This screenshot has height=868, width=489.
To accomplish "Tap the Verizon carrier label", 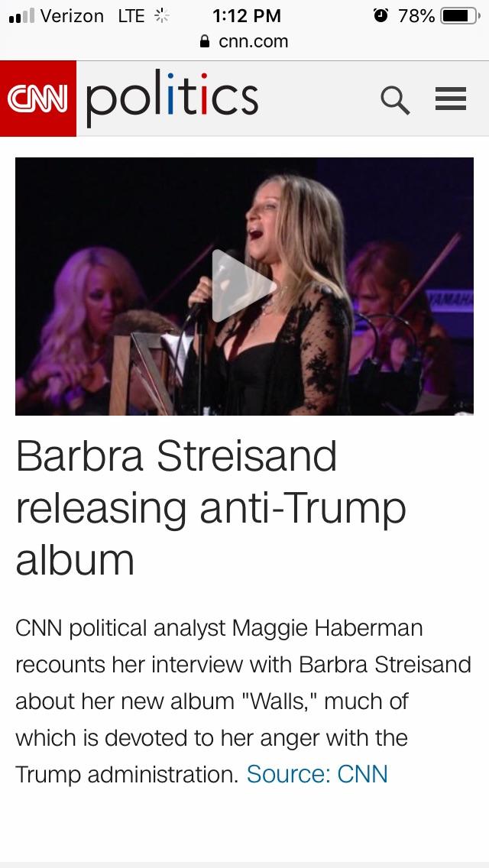I will click(x=72, y=16).
